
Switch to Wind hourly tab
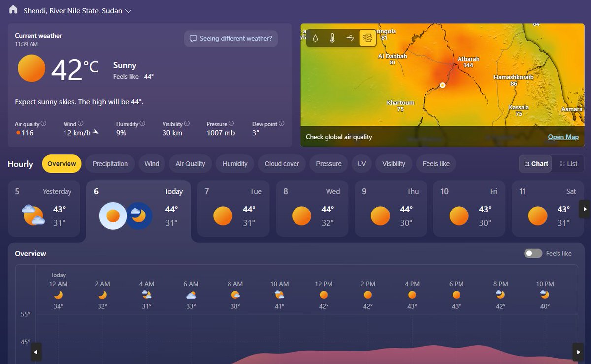point(152,164)
